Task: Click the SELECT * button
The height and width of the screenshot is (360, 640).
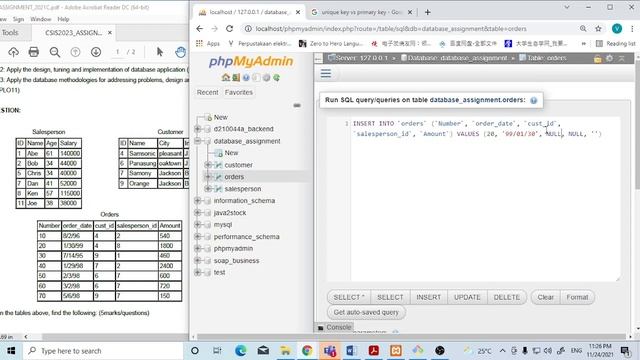Action: point(349,297)
